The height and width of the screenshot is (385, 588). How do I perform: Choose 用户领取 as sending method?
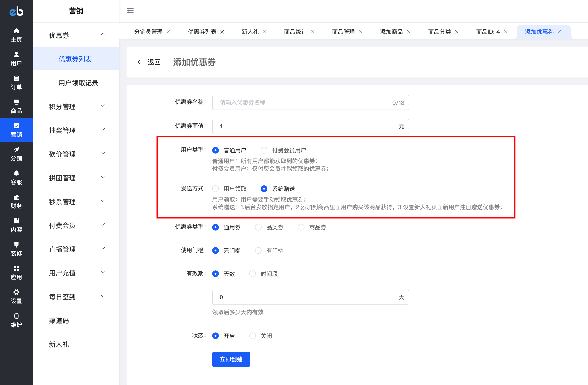[216, 188]
